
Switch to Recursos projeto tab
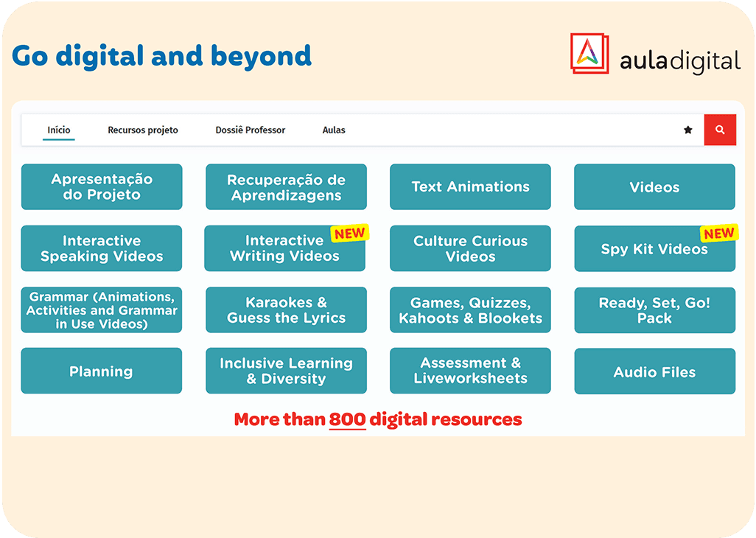pos(143,130)
